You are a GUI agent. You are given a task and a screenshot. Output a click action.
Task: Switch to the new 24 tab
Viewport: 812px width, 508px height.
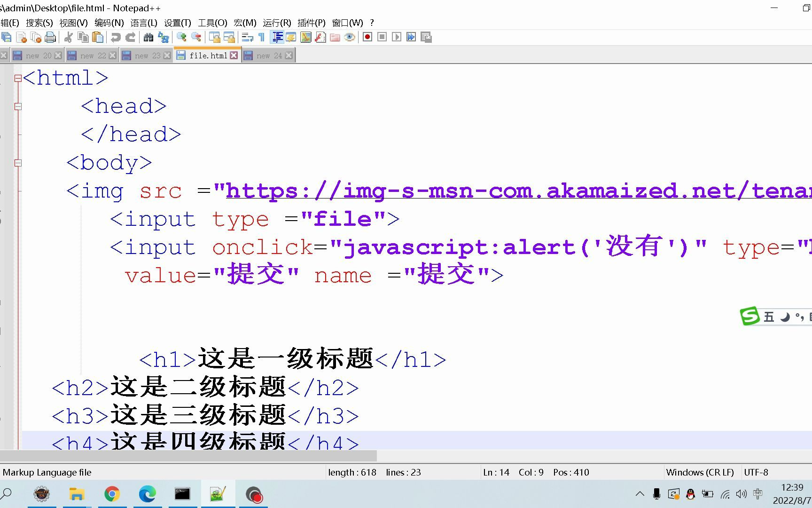[x=269, y=56]
